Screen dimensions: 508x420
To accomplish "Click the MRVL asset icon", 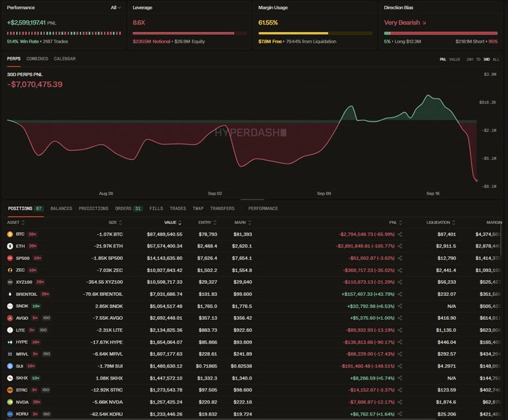I will (10, 354).
